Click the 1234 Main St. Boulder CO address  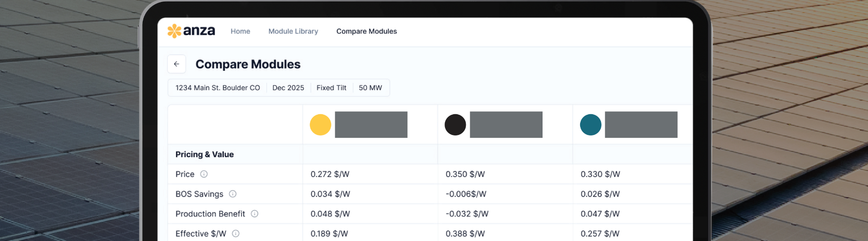217,88
